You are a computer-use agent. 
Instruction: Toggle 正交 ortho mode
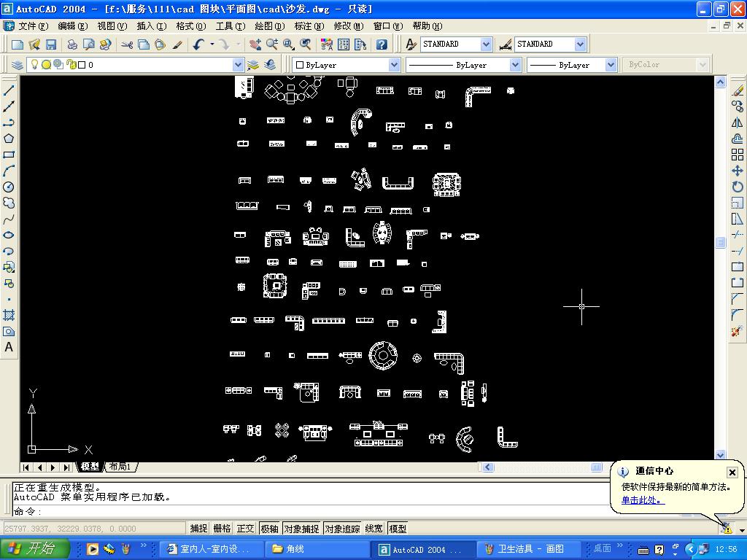(245, 529)
